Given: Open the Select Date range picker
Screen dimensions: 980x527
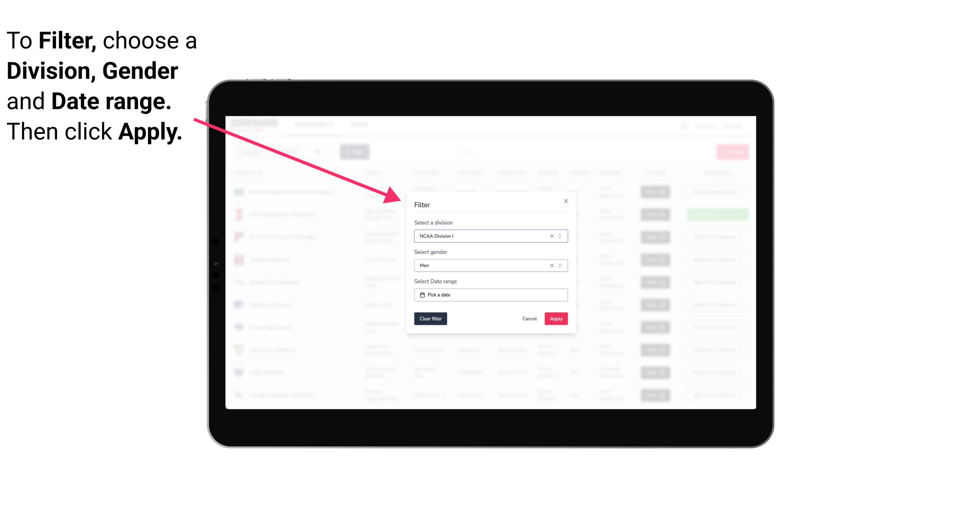Looking at the screenshot, I should pos(490,295).
